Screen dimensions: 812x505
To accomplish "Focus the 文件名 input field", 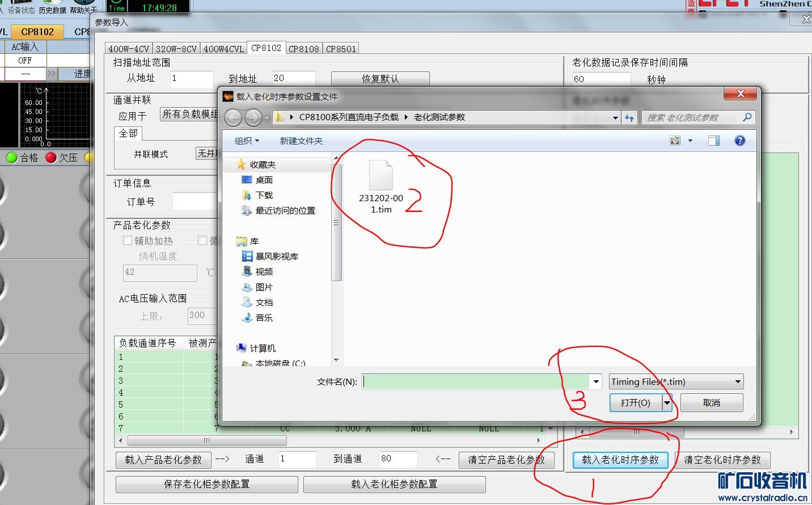I will point(475,381).
